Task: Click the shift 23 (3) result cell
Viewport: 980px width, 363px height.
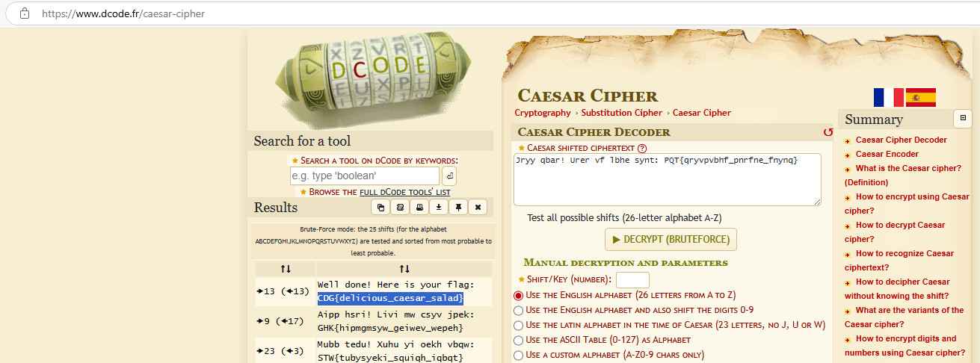Action: tap(285, 351)
